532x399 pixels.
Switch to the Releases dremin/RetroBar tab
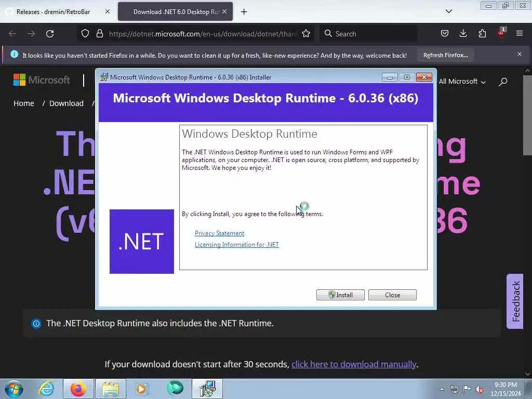(x=54, y=11)
